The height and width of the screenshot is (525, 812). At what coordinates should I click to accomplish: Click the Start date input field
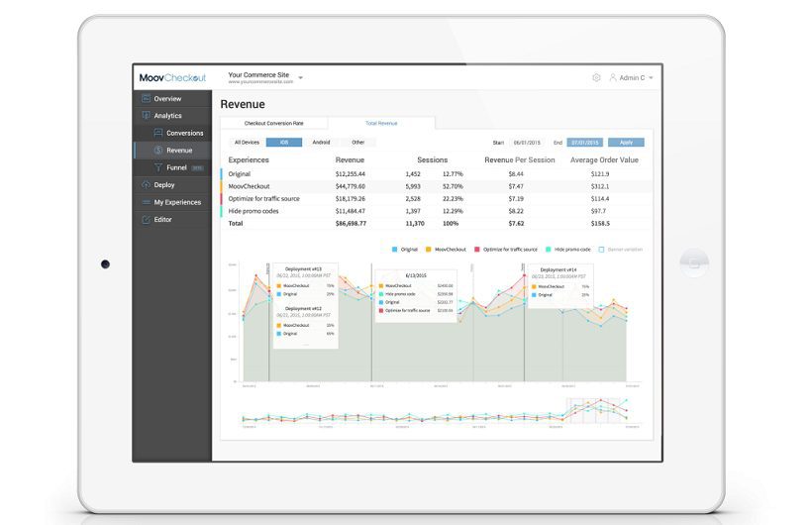526,143
